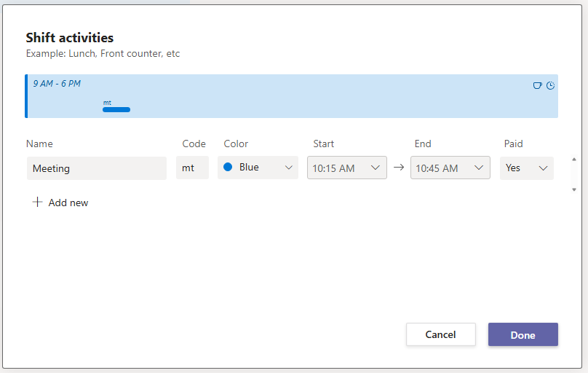Screen dimensions: 588x373
Task: Click the Start column label
Action: coord(323,144)
